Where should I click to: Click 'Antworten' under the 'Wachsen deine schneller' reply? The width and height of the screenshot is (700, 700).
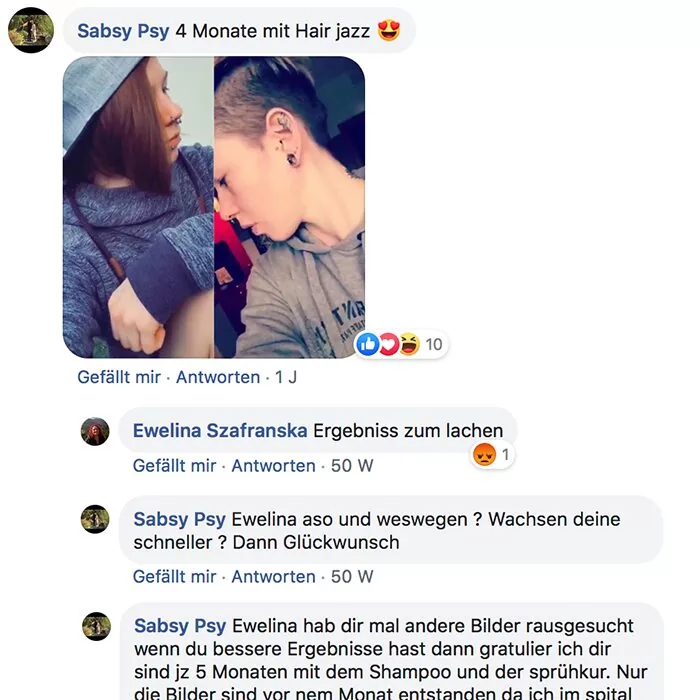273,576
